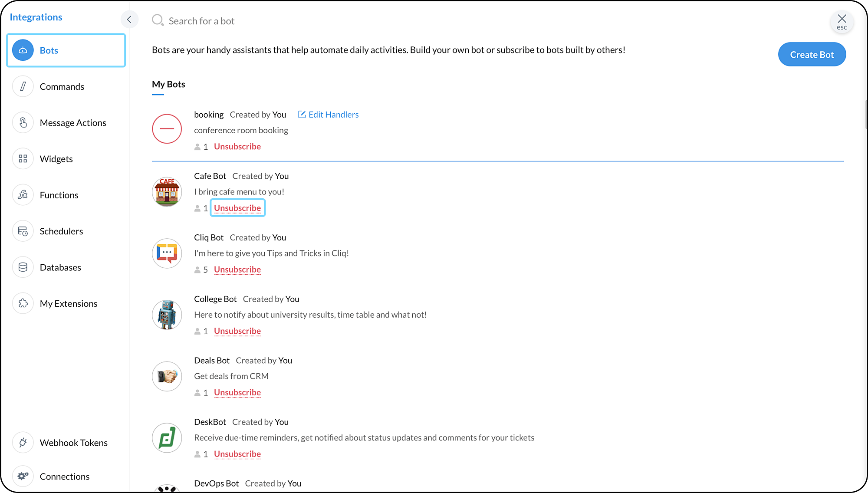868x493 pixels.
Task: Open Schedulers via its calendar icon
Action: click(x=23, y=231)
